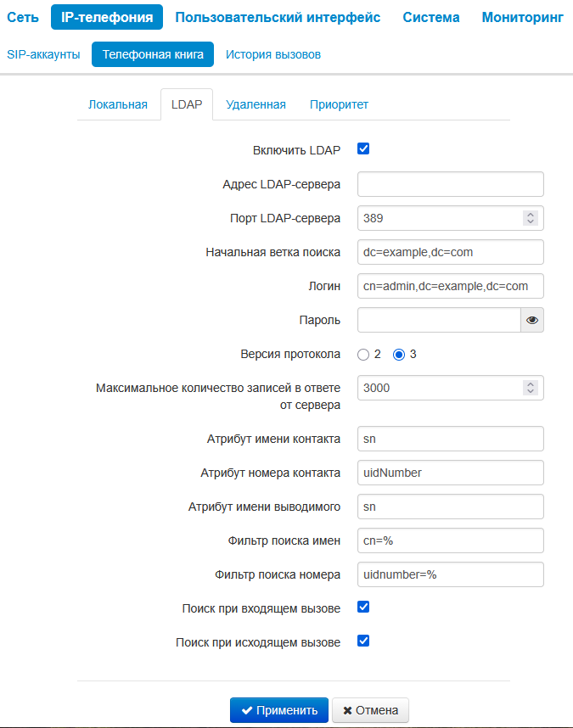Decrease LDAP server port with down arrow
The width and height of the screenshot is (573, 728).
531,221
